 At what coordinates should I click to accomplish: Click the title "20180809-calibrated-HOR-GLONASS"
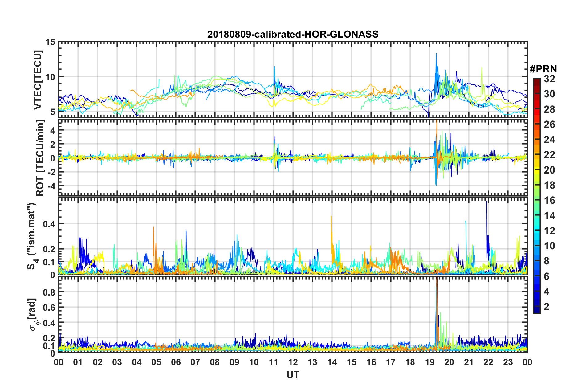[x=293, y=34]
